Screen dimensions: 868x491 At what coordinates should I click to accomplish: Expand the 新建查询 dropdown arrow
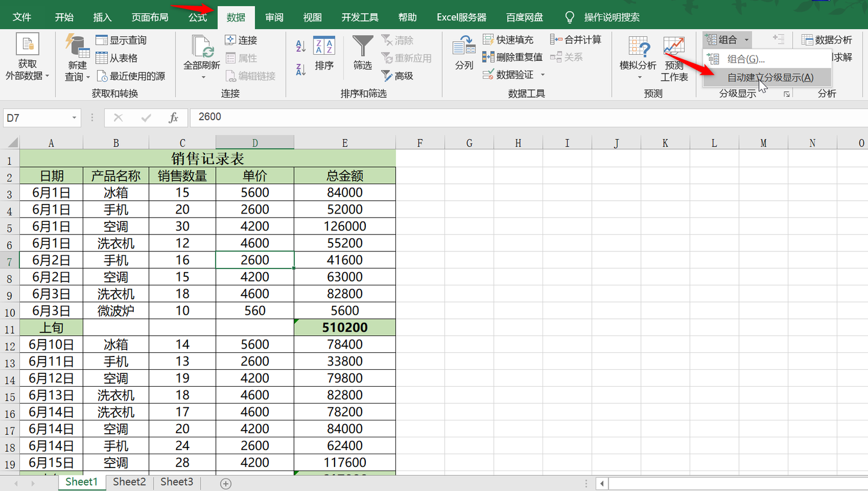(88, 77)
